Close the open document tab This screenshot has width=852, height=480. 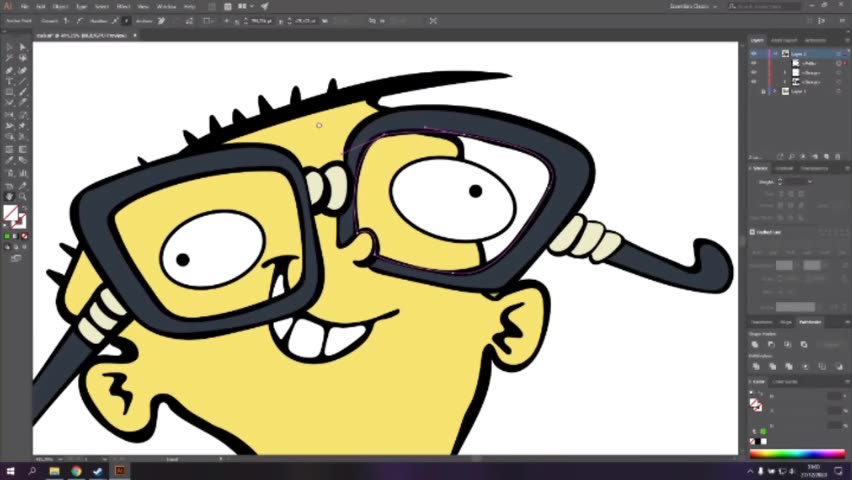[x=135, y=35]
